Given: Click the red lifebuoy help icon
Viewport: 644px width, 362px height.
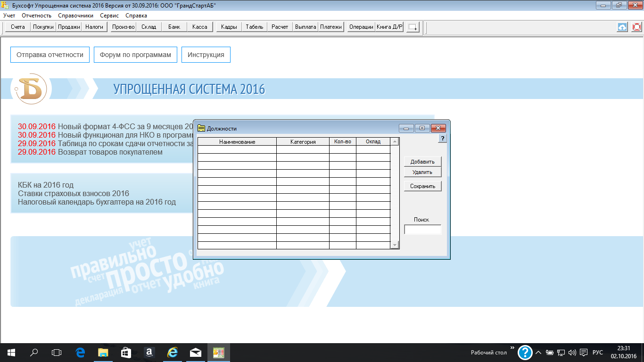Looking at the screenshot, I should coord(636,27).
